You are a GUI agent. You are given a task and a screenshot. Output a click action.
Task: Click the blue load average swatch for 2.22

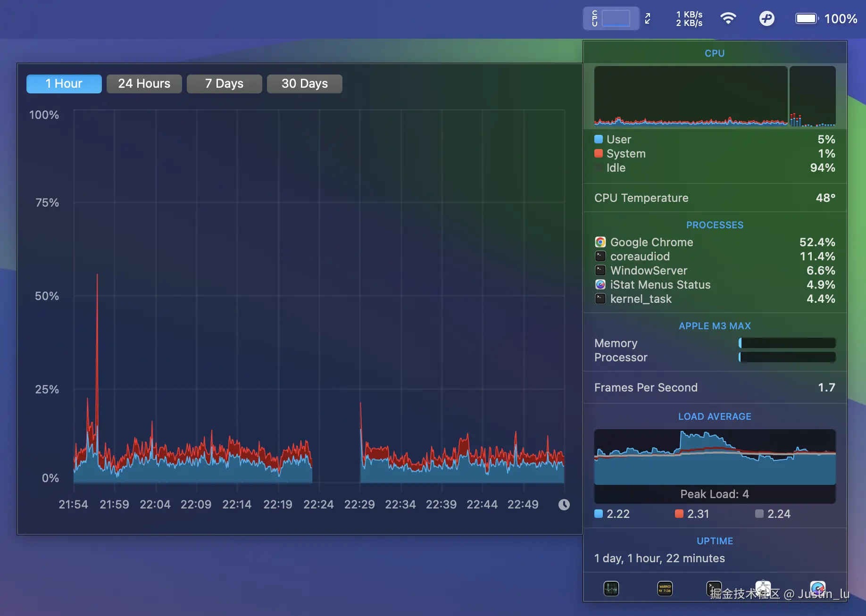pos(599,514)
